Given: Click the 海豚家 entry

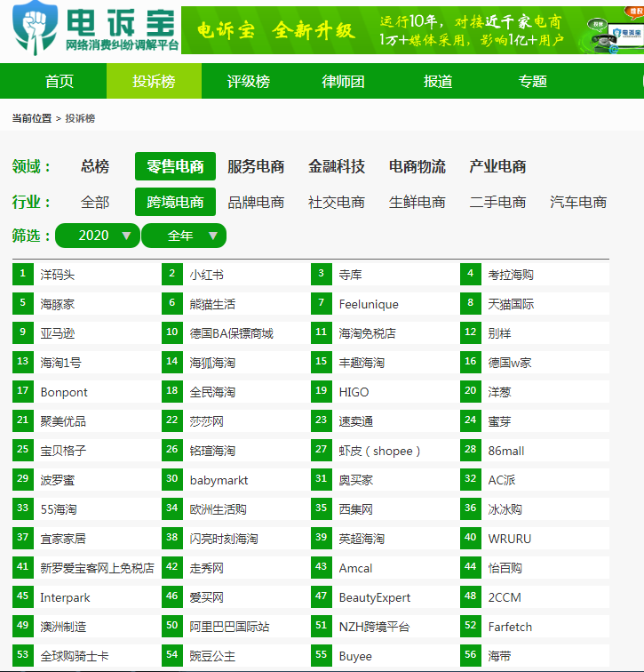Looking at the screenshot, I should 58,304.
